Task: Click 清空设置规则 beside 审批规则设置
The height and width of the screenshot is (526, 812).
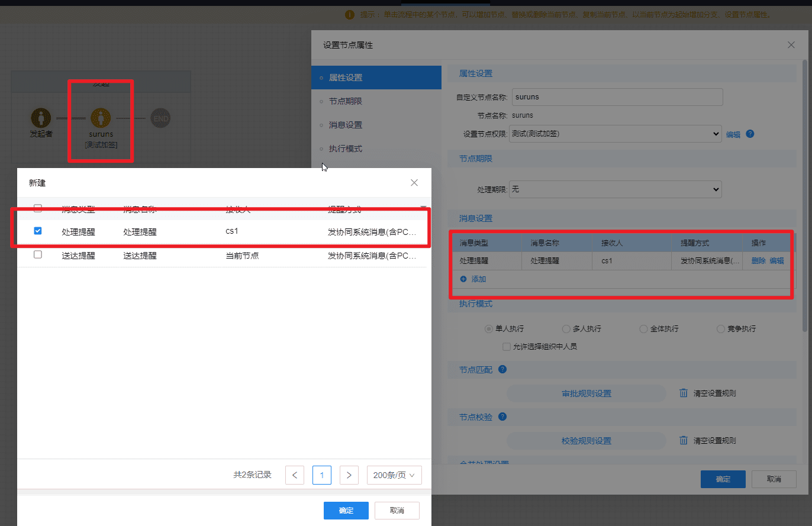Action: coord(715,393)
